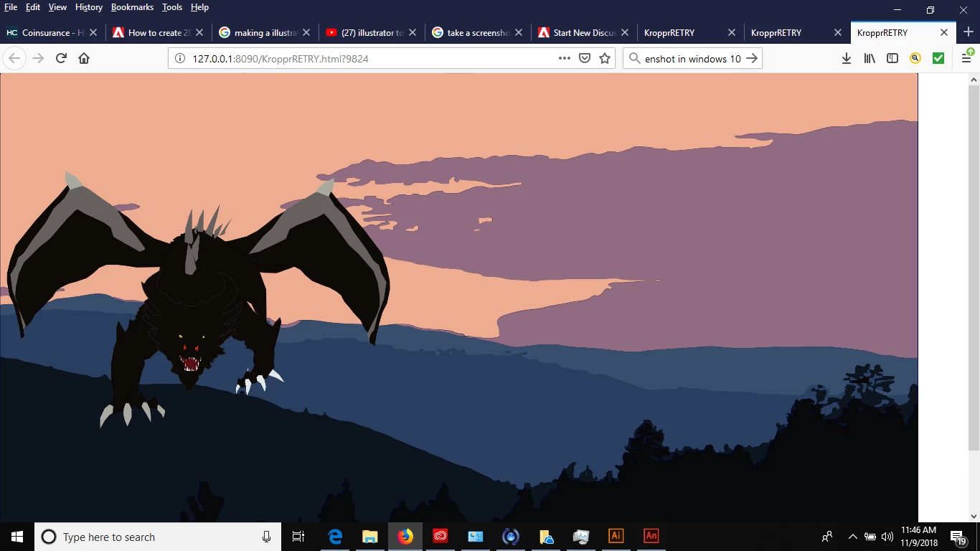Viewport: 980px width, 551px height.
Task: Show site information for 127.0.0.1
Action: tap(180, 59)
